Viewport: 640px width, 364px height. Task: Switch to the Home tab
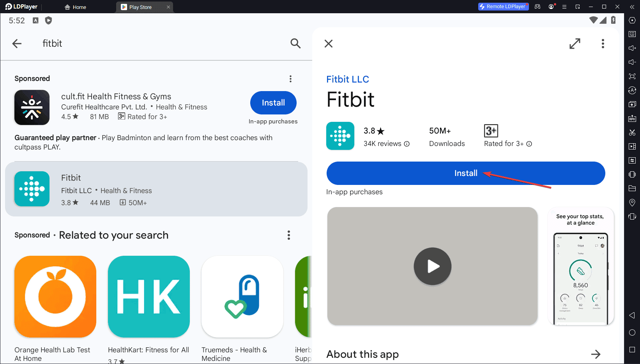[x=75, y=7]
